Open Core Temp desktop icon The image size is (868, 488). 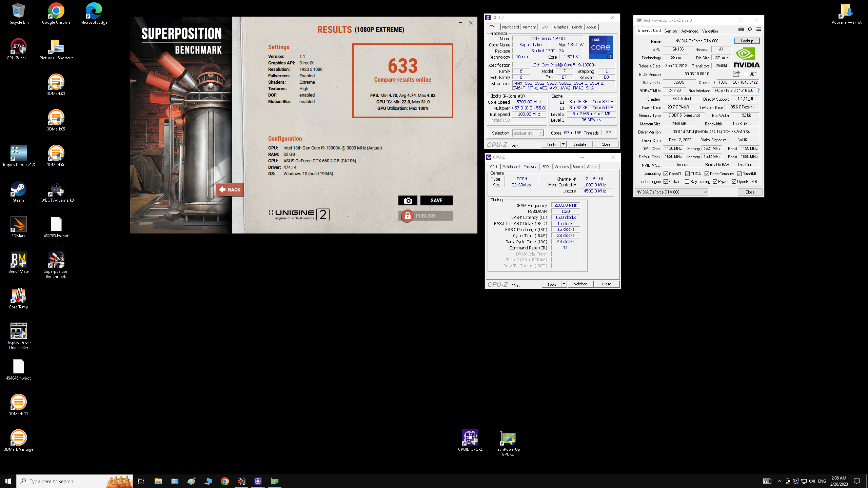click(x=18, y=298)
